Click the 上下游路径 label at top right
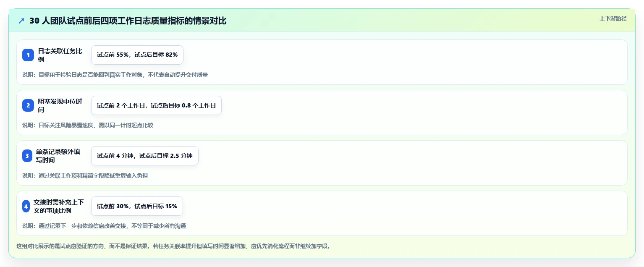 coord(613,18)
